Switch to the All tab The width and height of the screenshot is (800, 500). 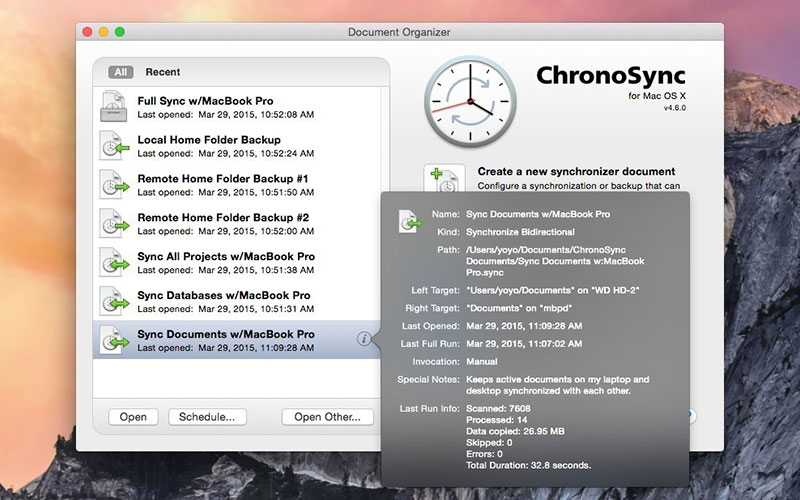pos(120,72)
